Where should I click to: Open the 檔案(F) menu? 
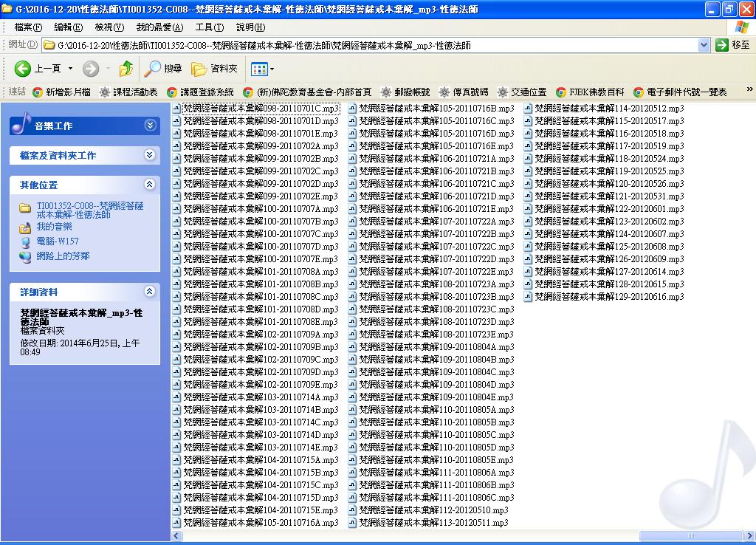[28, 27]
